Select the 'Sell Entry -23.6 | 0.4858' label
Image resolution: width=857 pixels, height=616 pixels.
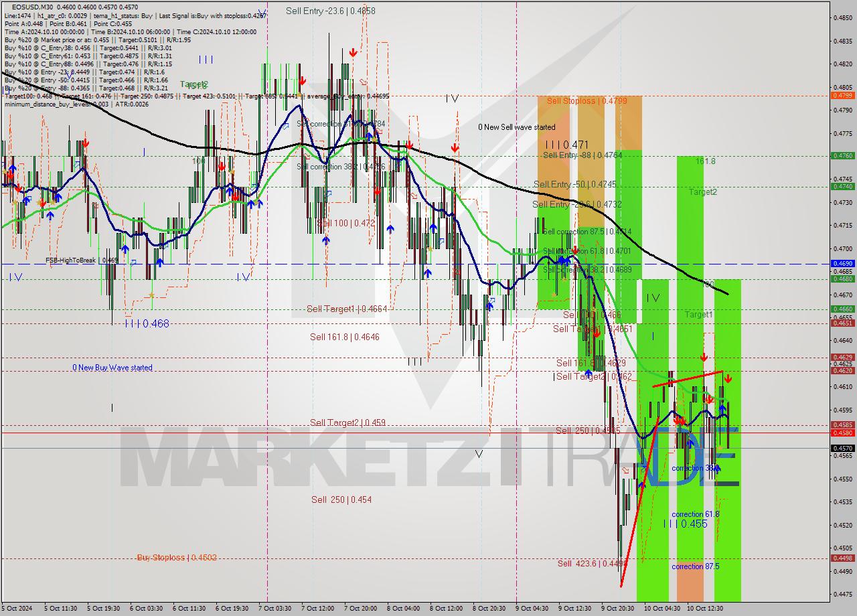click(x=331, y=11)
